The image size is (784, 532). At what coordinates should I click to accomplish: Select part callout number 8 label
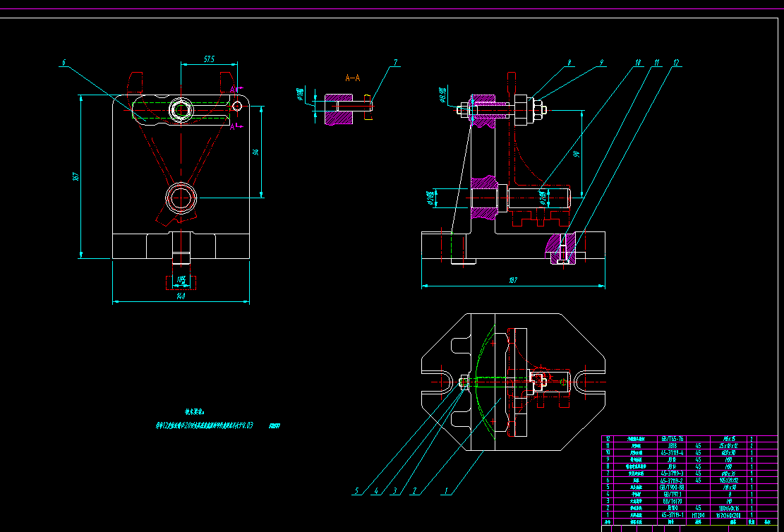[x=569, y=63]
